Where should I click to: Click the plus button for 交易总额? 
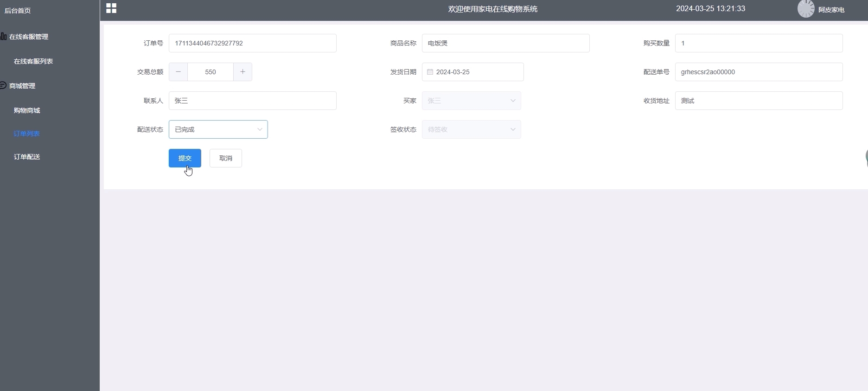click(x=243, y=72)
